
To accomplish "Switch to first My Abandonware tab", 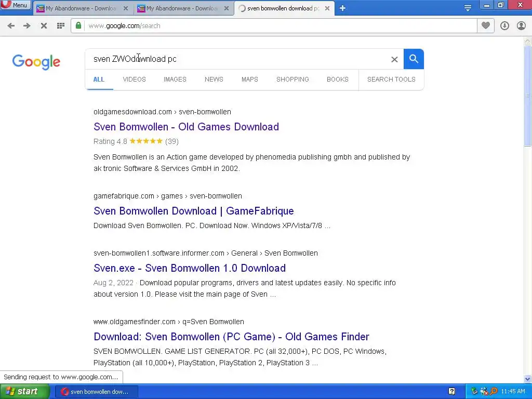I will coord(83,8).
